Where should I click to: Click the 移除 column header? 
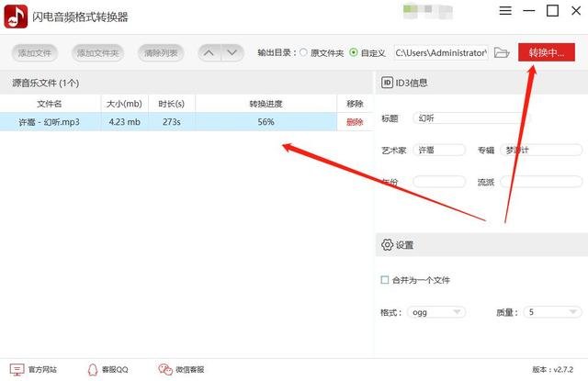click(355, 104)
